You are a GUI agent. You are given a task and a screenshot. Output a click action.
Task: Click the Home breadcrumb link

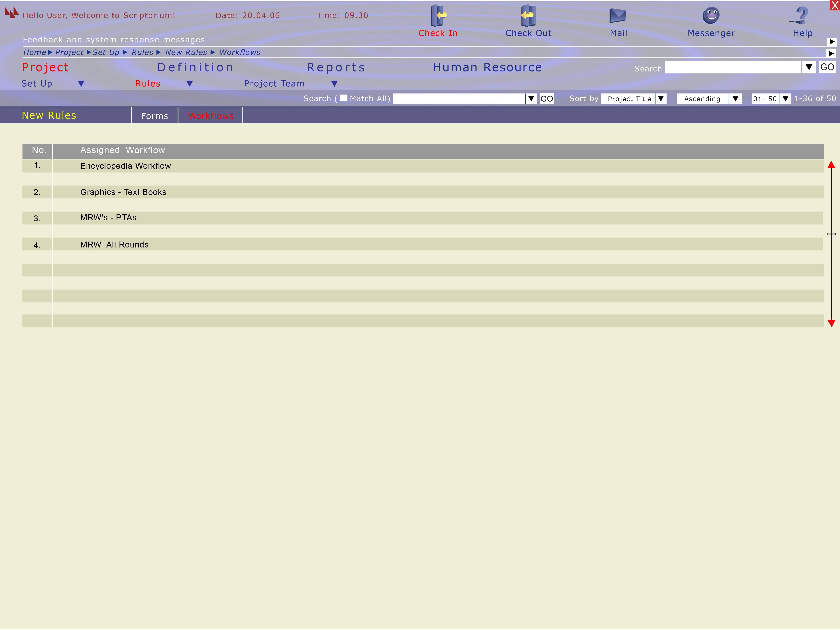[35, 52]
